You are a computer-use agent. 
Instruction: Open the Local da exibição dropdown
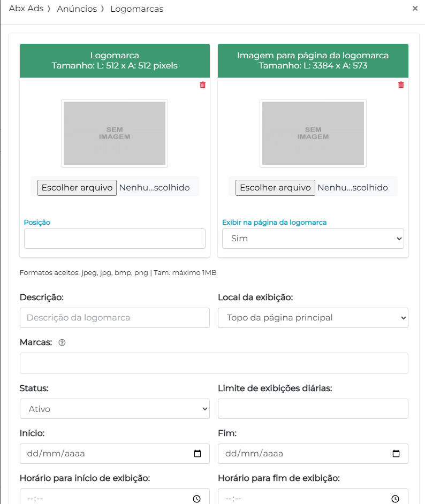[313, 318]
